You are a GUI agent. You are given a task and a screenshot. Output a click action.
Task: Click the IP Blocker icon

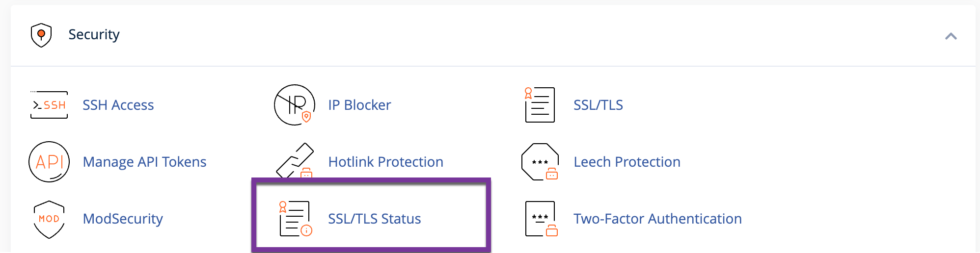[295, 105]
